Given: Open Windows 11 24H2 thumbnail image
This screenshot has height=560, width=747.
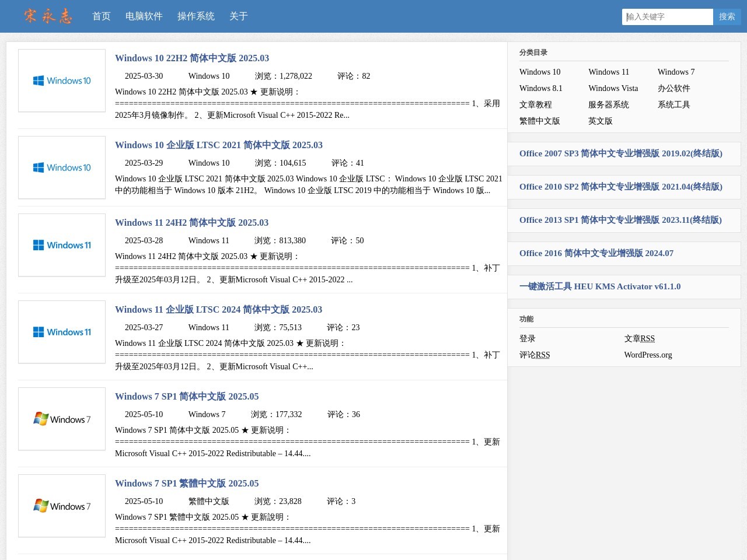Looking at the screenshot, I should (x=62, y=245).
